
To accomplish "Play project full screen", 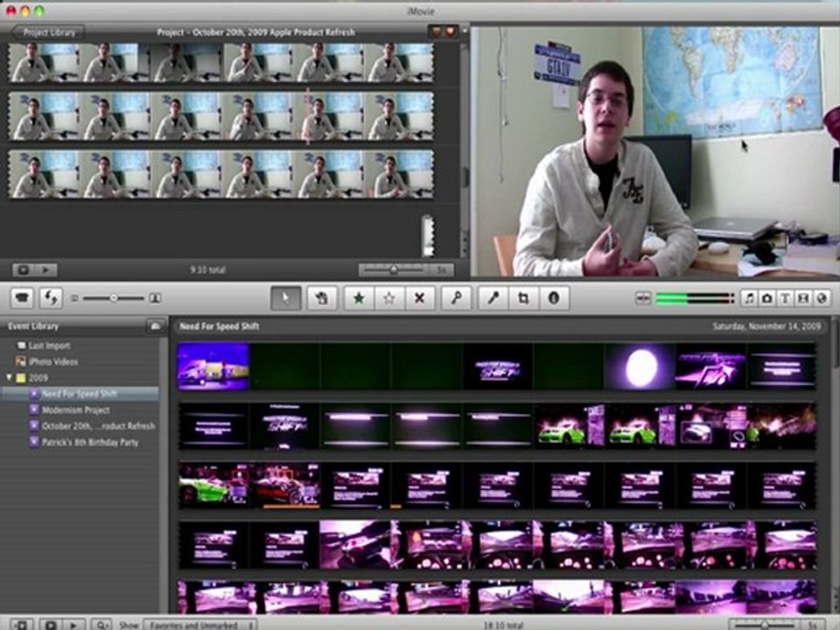I will click(23, 269).
